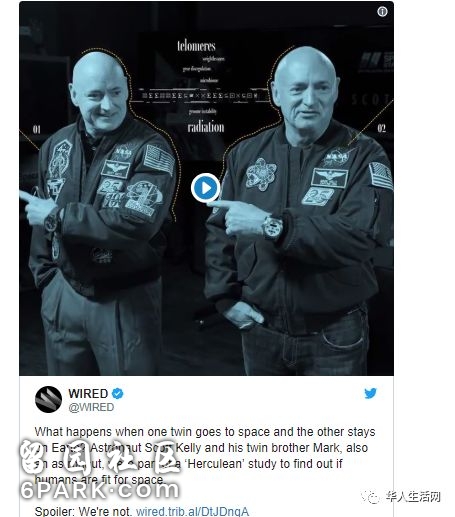Click the NASA logo patch on right jacket
Viewport: 455px width, 517px height.
(337, 157)
